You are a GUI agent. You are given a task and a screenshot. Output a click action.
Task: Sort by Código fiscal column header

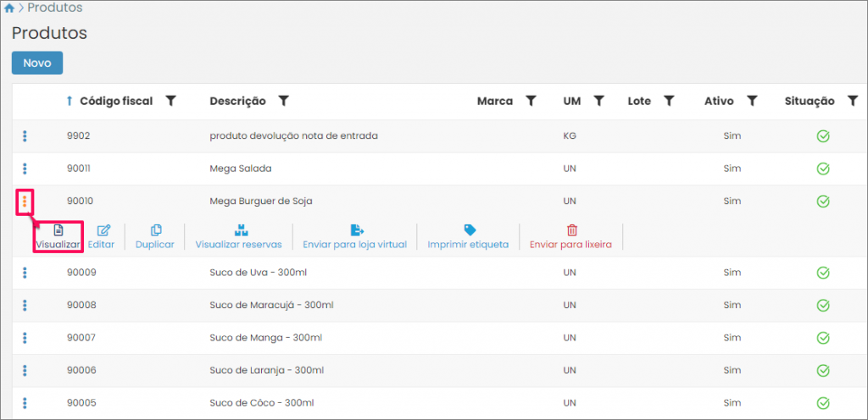coord(115,102)
